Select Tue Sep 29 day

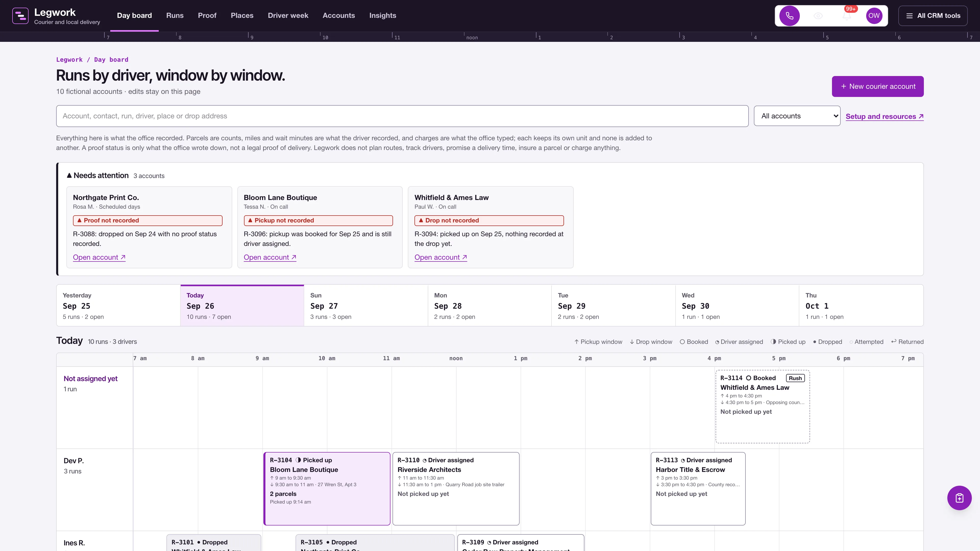pos(613,305)
